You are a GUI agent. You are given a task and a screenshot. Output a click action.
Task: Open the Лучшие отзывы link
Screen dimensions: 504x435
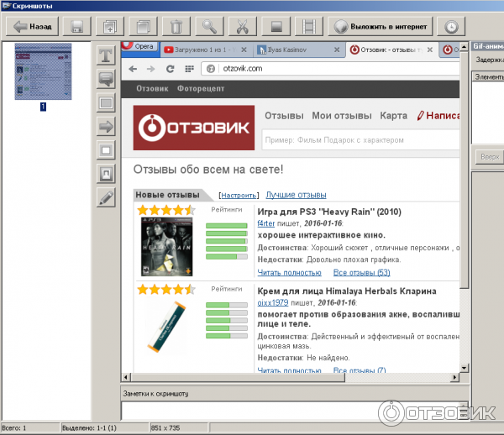point(296,195)
